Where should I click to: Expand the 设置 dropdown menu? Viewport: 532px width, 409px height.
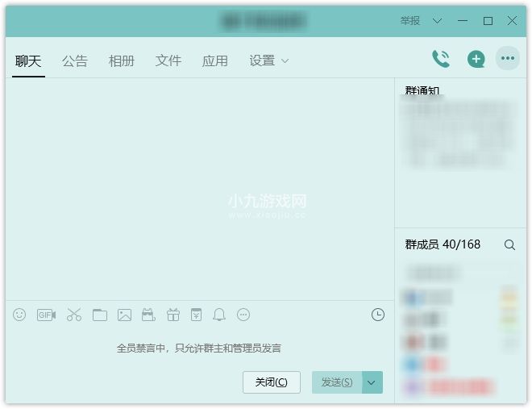pyautogui.click(x=268, y=61)
